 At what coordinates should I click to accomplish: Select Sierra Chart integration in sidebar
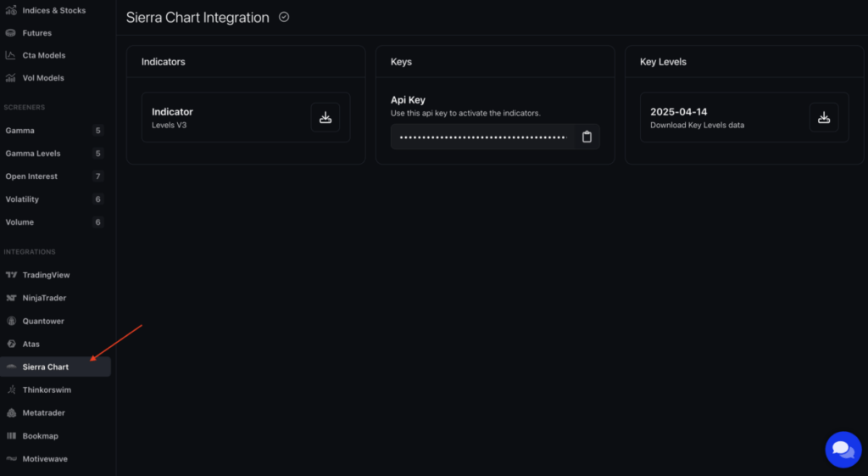[46, 367]
